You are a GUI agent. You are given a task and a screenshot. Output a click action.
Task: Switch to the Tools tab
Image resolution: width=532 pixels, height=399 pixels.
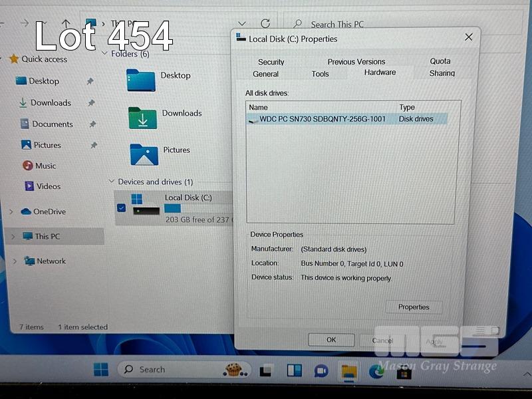point(320,74)
